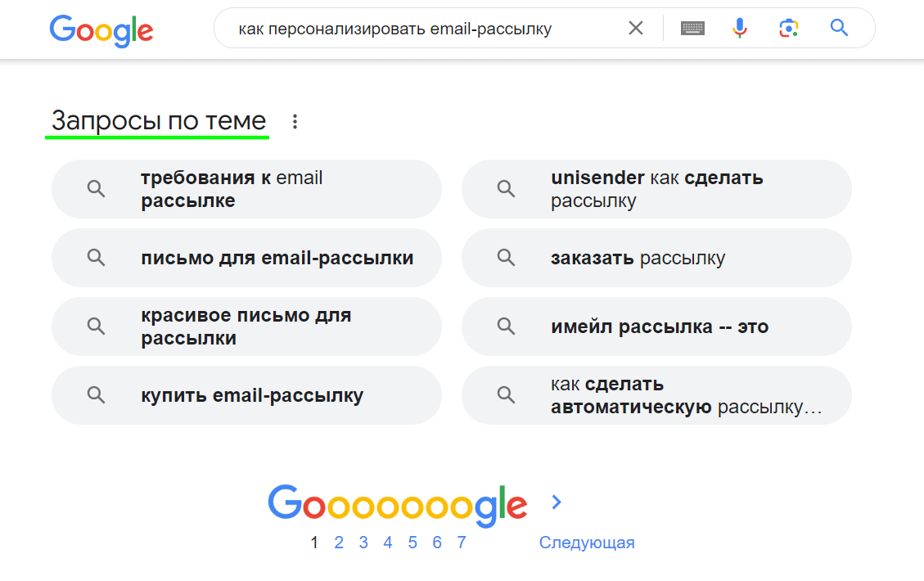Clear the search query with X
The width and height of the screenshot is (924, 581).
pos(635,28)
